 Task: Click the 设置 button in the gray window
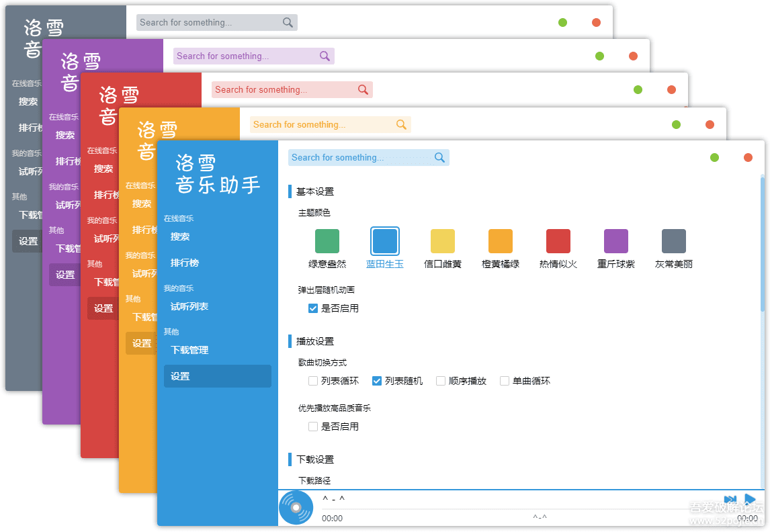point(28,241)
